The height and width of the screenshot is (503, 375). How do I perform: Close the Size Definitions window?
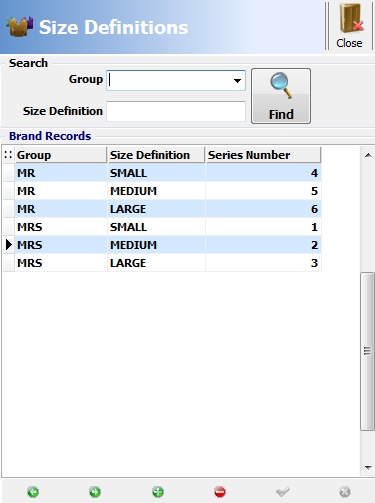pyautogui.click(x=349, y=26)
